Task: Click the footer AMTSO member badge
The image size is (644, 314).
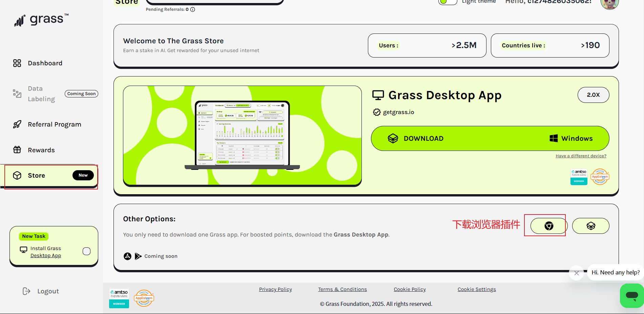Action: 119,298
